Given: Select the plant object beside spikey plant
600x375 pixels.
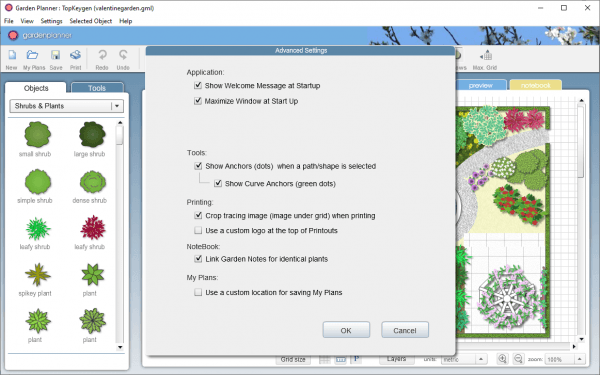Looking at the screenshot, I should (x=93, y=274).
